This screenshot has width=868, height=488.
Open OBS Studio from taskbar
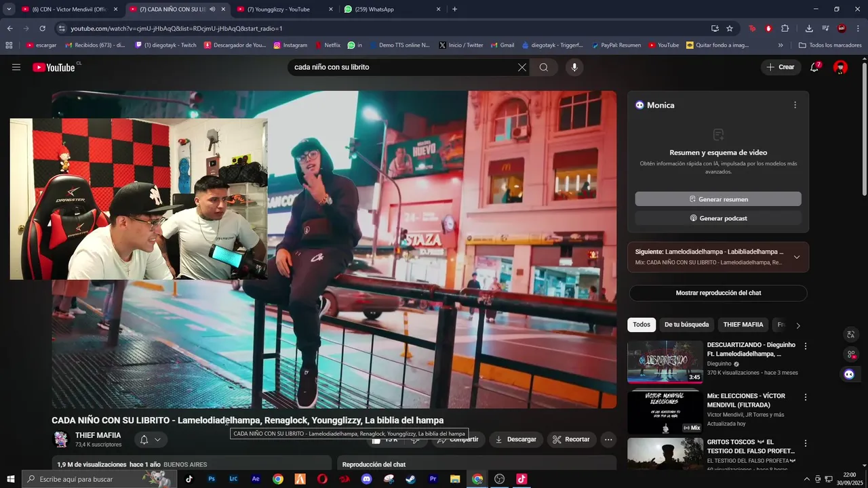click(500, 479)
